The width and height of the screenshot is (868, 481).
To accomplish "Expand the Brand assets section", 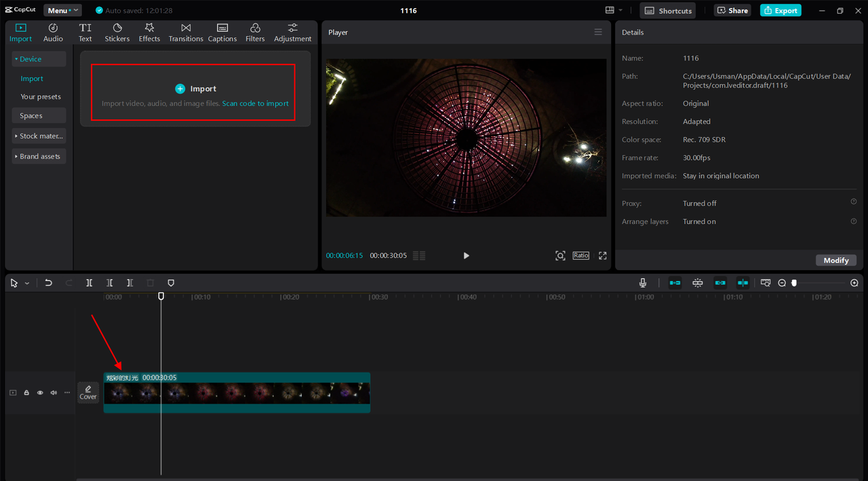I will click(39, 156).
